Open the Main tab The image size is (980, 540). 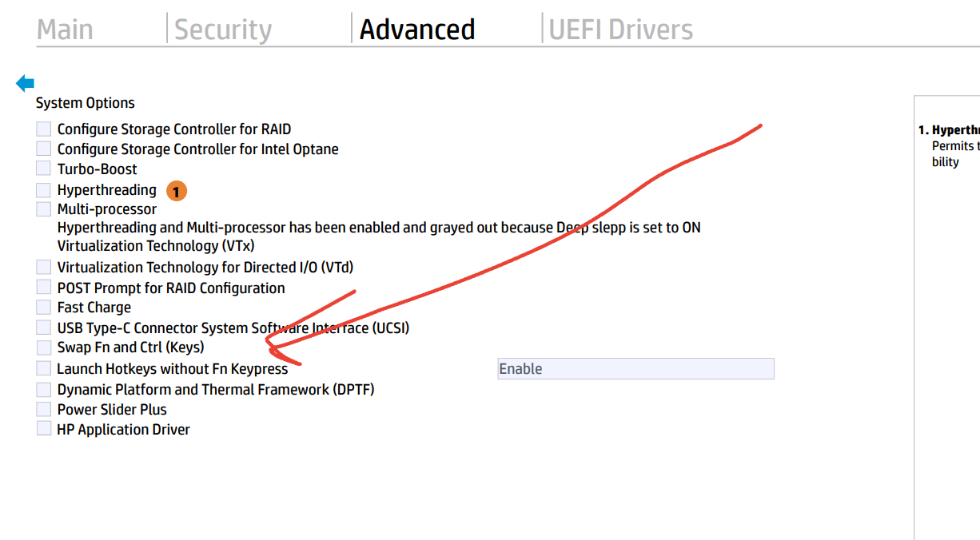point(66,30)
